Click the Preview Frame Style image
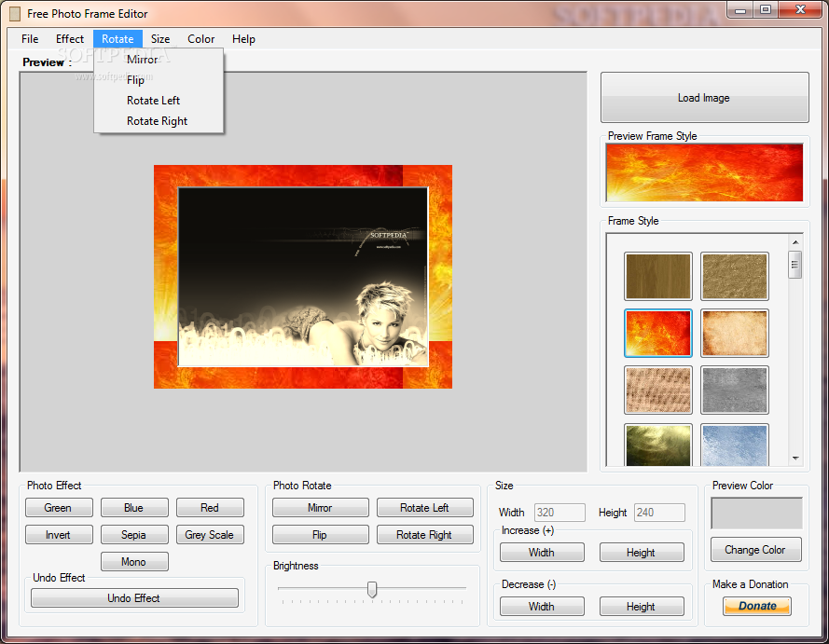The width and height of the screenshot is (829, 644). point(704,172)
